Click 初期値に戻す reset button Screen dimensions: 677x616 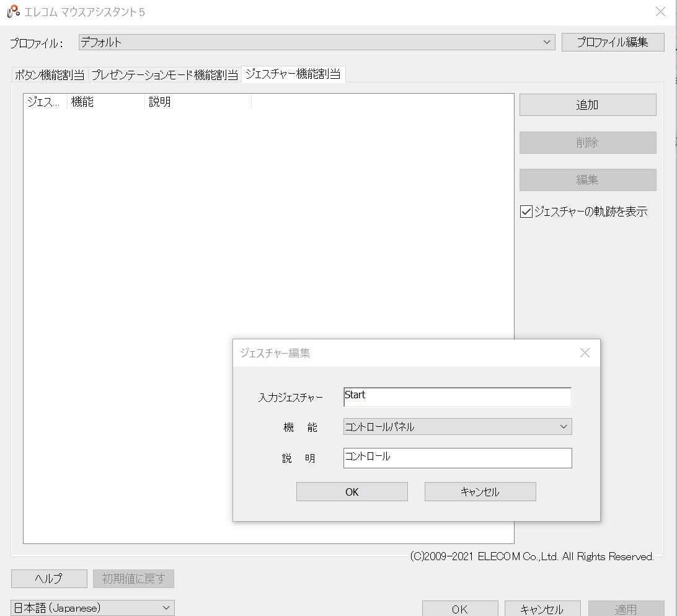133,578
